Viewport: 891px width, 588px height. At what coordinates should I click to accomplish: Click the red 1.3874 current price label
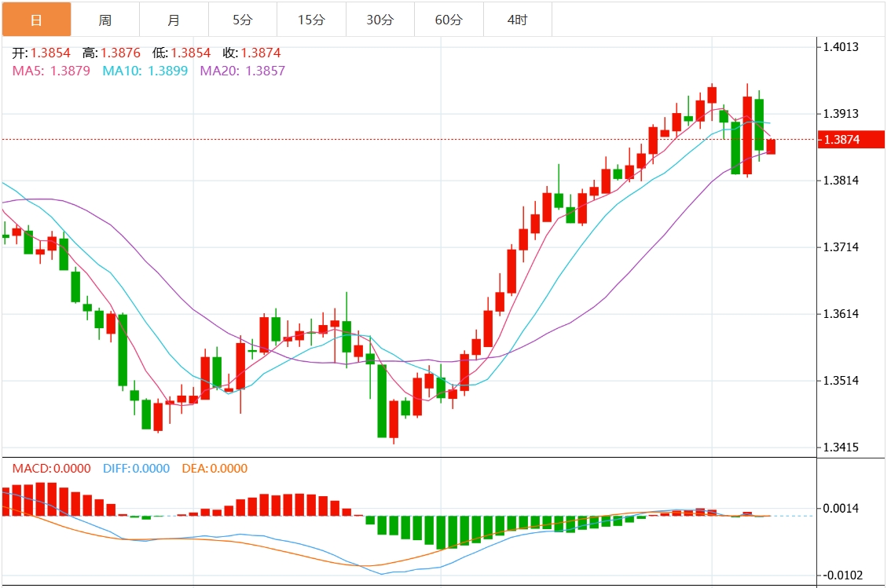click(x=851, y=140)
